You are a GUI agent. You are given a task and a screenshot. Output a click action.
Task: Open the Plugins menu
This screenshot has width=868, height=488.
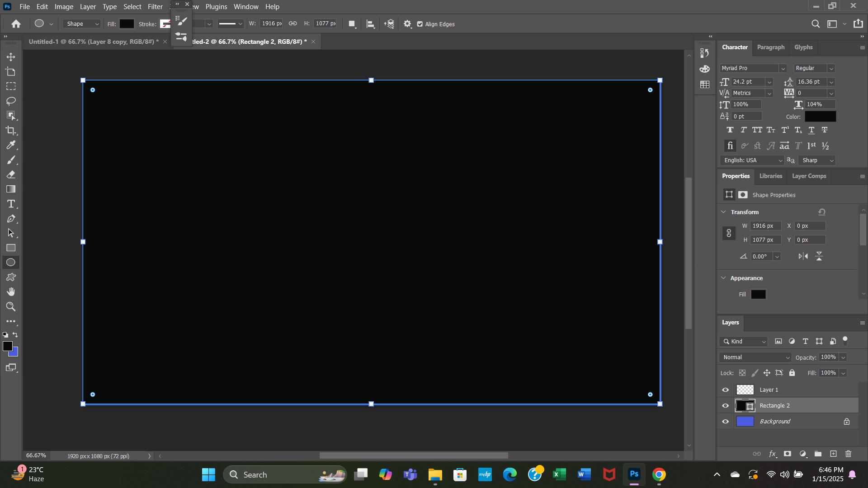pos(216,7)
